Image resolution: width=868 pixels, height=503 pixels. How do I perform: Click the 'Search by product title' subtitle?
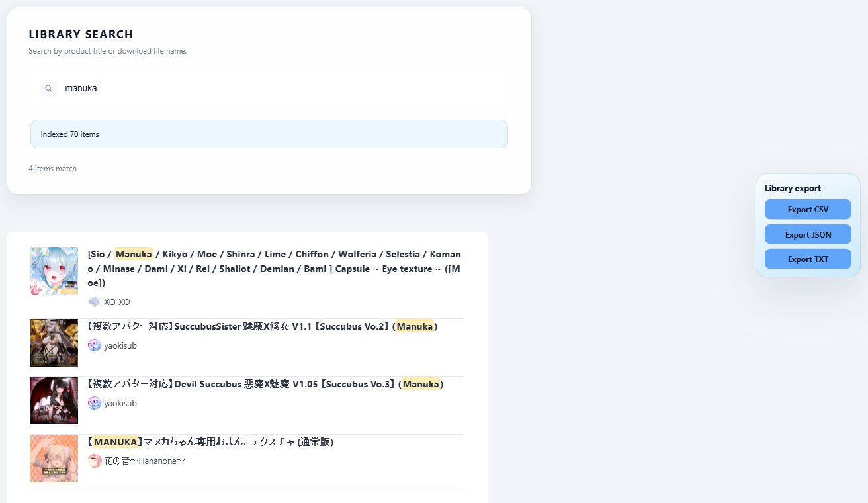point(108,51)
